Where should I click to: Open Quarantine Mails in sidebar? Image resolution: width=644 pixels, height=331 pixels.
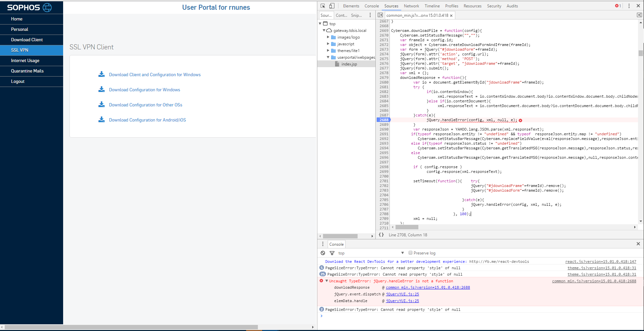pyautogui.click(x=32, y=71)
